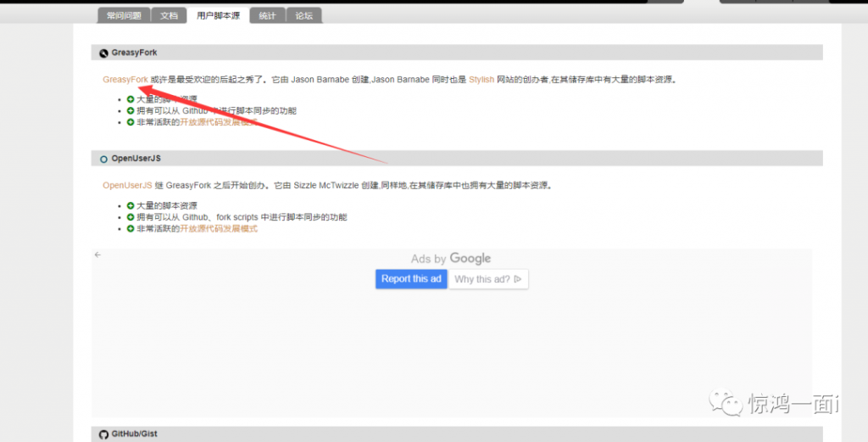The width and height of the screenshot is (868, 442).
Task: Click the OpenUserJS circle icon
Action: 103,159
